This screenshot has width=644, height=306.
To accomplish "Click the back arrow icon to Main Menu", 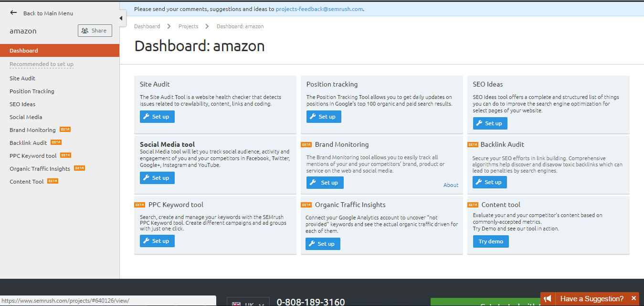I will click(x=13, y=13).
